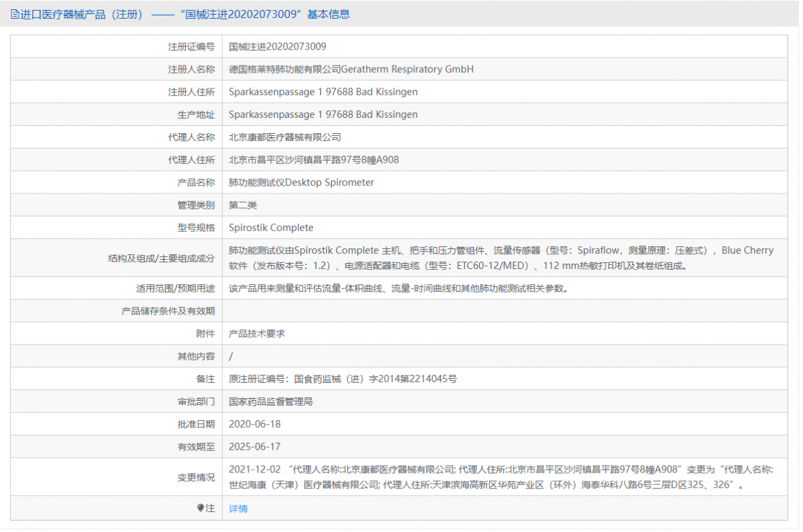The height and width of the screenshot is (532, 803).
Task: Select the 注册证编号 row label
Action: [191, 46]
